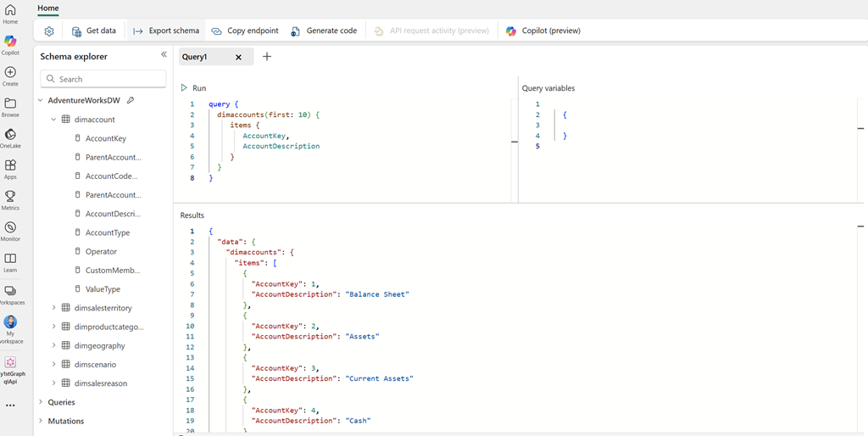
Task: Expand the dimgeography table
Action: pos(53,345)
